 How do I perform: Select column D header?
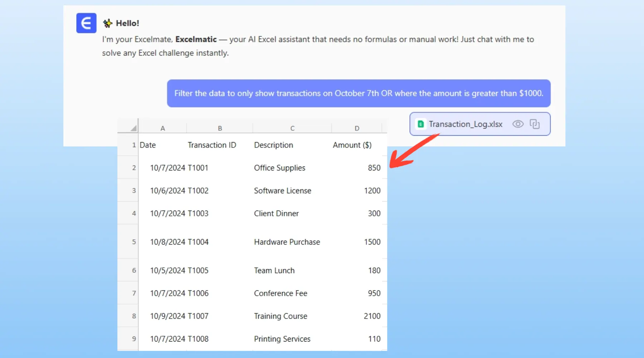(357, 128)
